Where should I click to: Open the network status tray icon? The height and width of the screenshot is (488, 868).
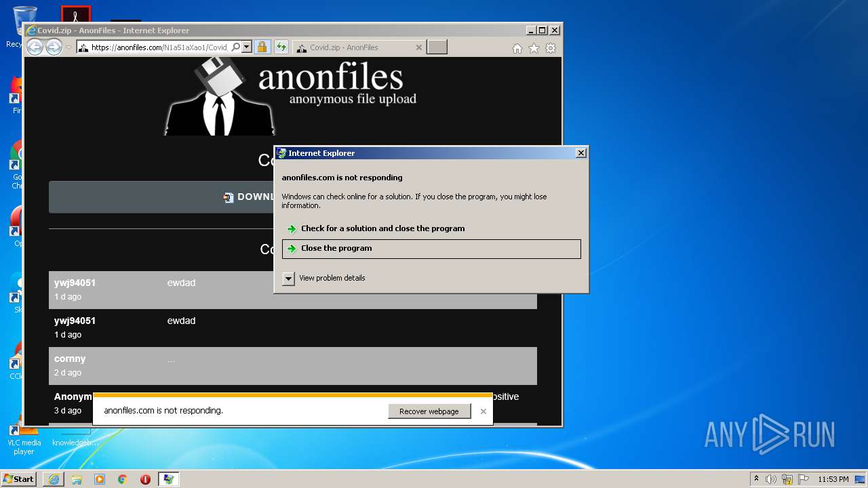coord(787,479)
